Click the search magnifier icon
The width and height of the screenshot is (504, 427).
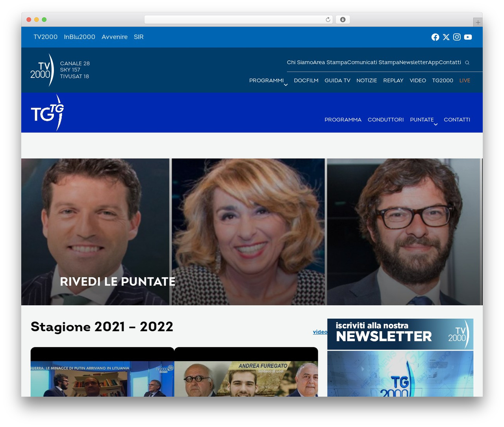coord(467,63)
